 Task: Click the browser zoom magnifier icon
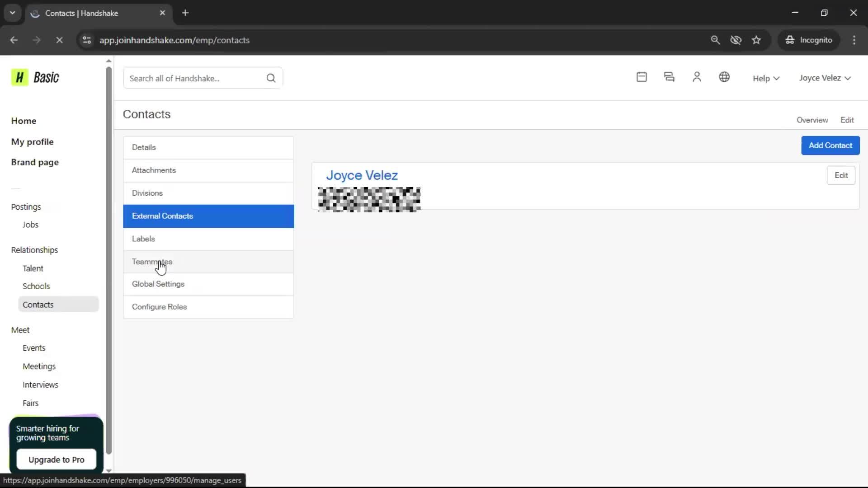pos(715,40)
